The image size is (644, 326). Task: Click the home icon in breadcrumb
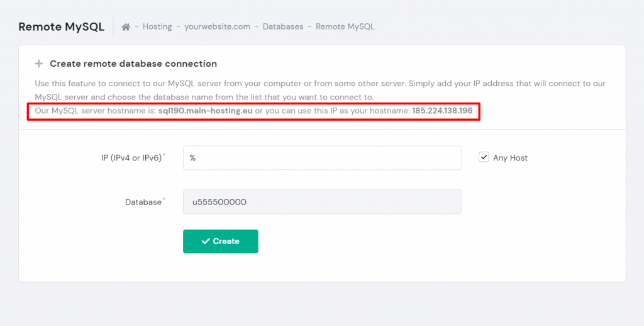pos(126,27)
